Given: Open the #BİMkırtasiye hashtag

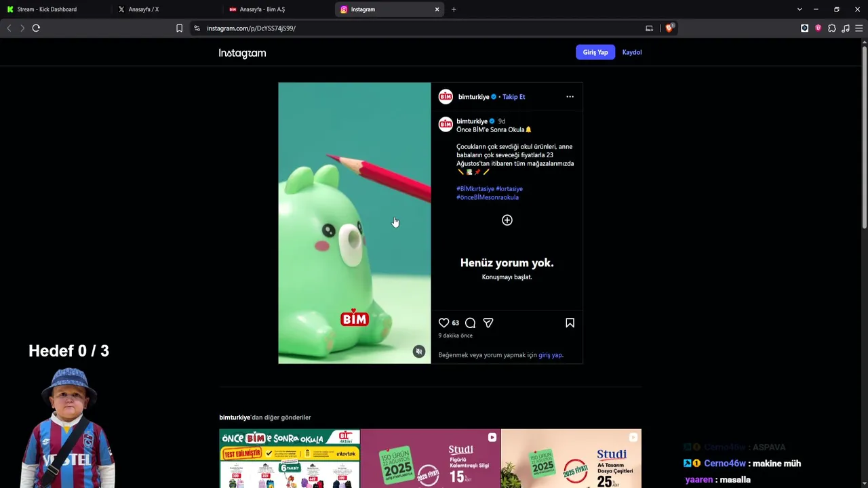Looking at the screenshot, I should [475, 189].
